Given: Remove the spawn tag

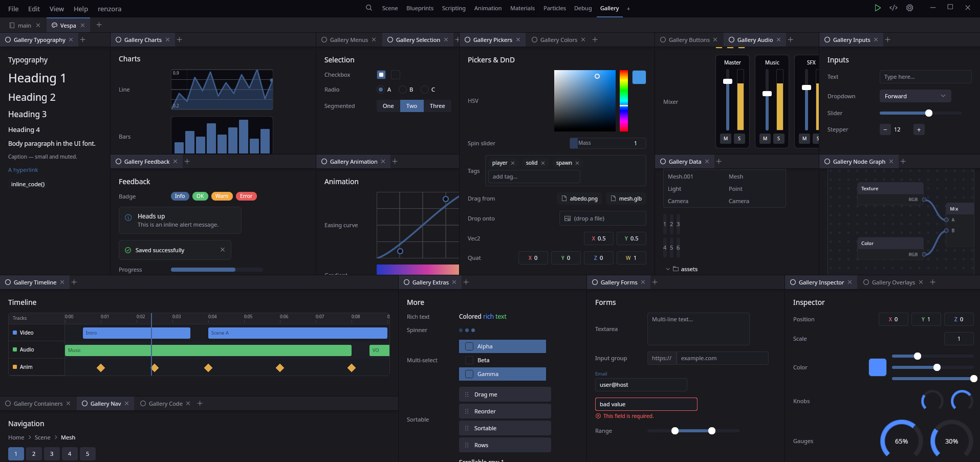Looking at the screenshot, I should pos(577,163).
